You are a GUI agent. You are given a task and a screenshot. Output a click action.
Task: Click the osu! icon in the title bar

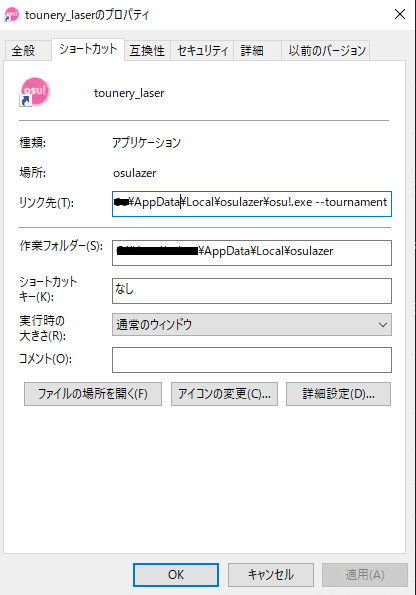coord(11,15)
